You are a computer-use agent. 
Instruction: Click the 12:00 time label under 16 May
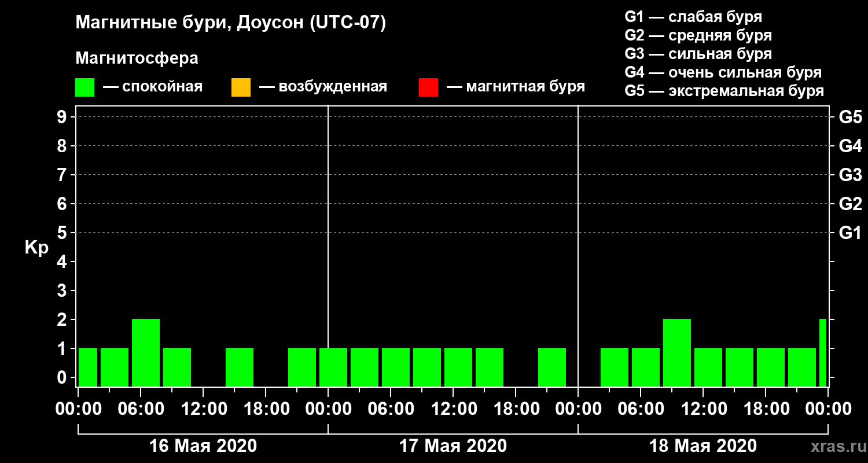(x=203, y=409)
